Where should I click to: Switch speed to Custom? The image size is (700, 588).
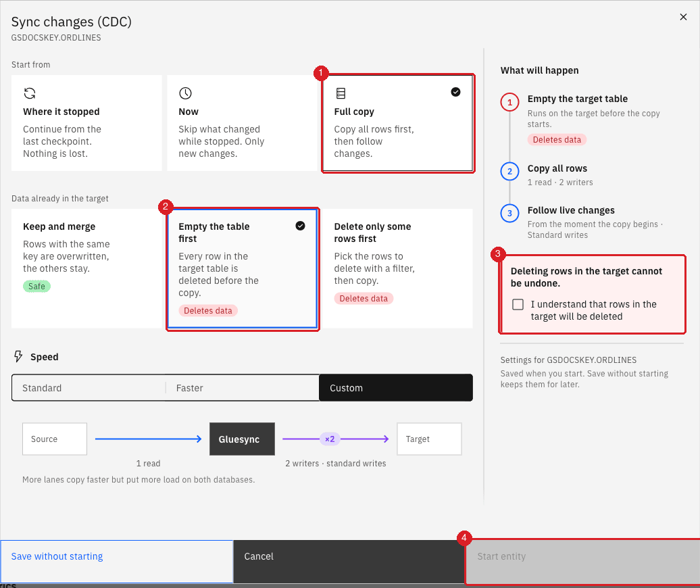[395, 387]
